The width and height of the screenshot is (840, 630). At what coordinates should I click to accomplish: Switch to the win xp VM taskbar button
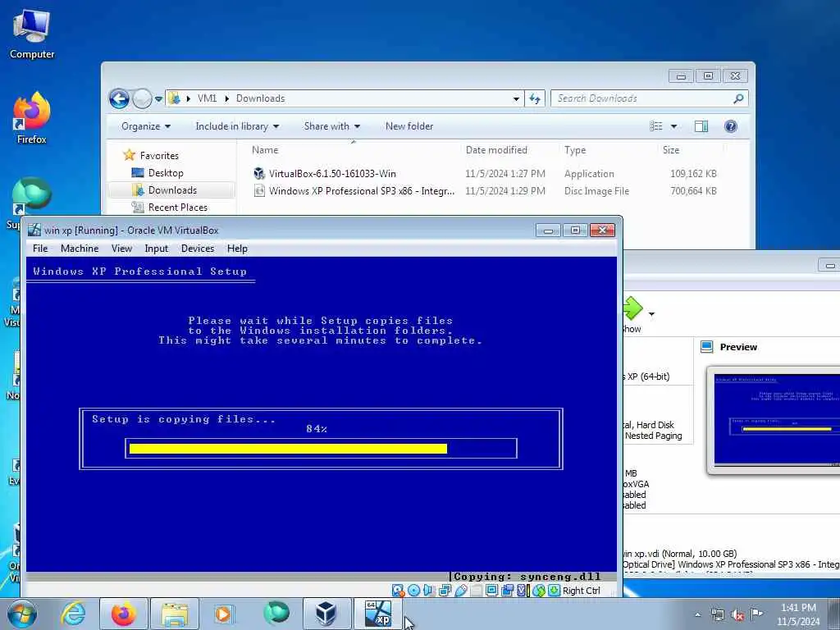[x=377, y=614]
